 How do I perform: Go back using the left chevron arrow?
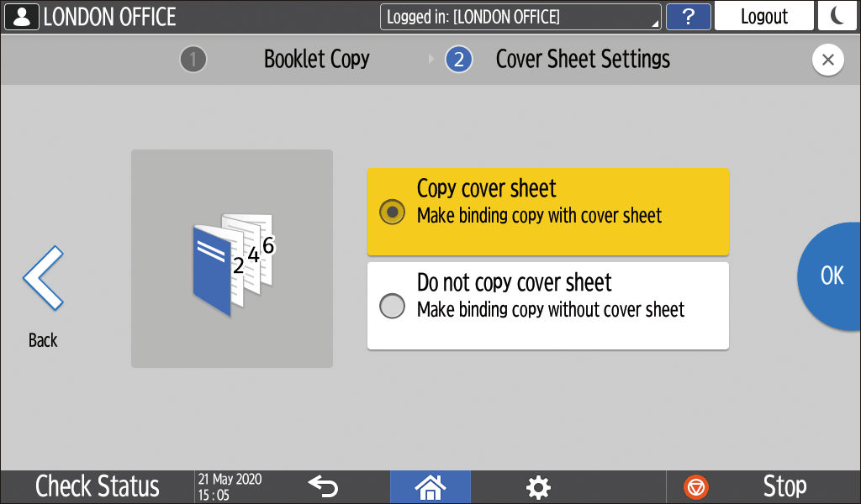(43, 279)
